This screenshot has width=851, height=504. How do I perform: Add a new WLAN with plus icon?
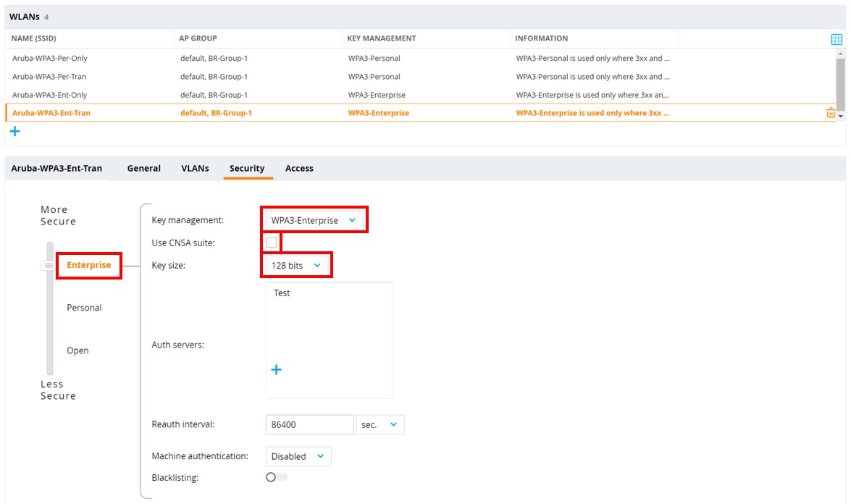point(14,131)
